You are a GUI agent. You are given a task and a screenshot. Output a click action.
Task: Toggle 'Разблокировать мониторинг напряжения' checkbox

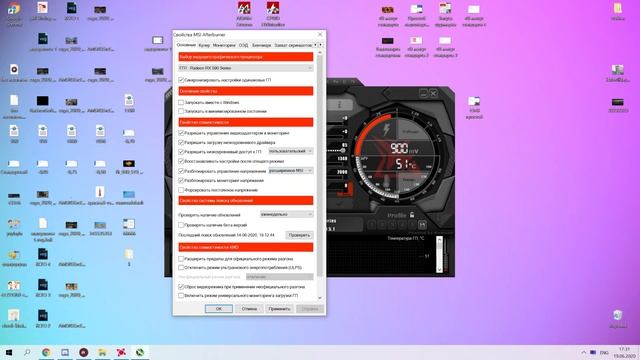click(x=181, y=180)
